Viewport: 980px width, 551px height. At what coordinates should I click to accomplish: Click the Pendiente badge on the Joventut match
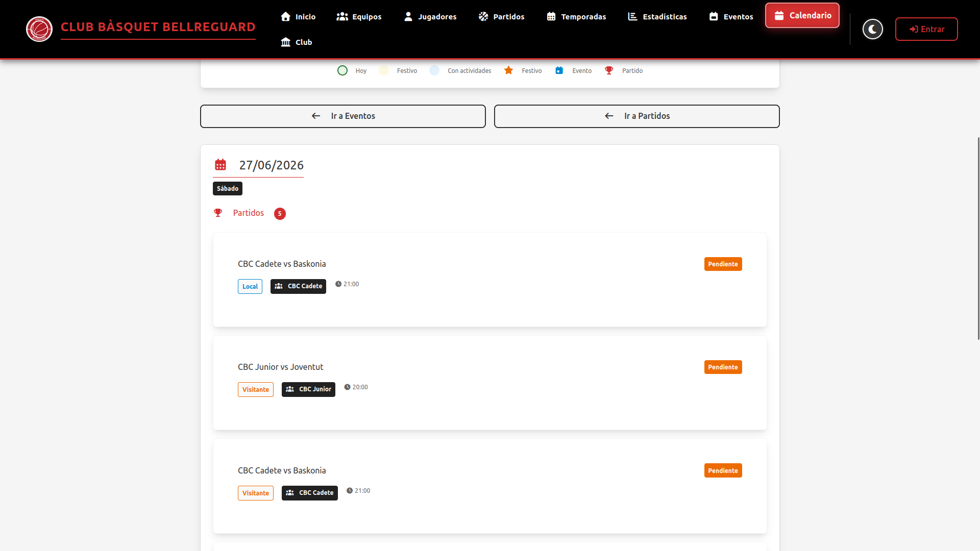[723, 367]
